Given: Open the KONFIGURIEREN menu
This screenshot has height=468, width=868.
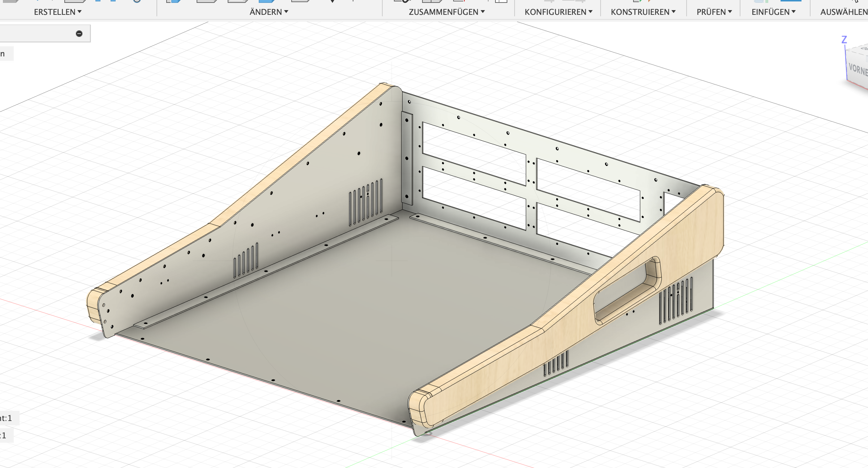Looking at the screenshot, I should 558,12.
